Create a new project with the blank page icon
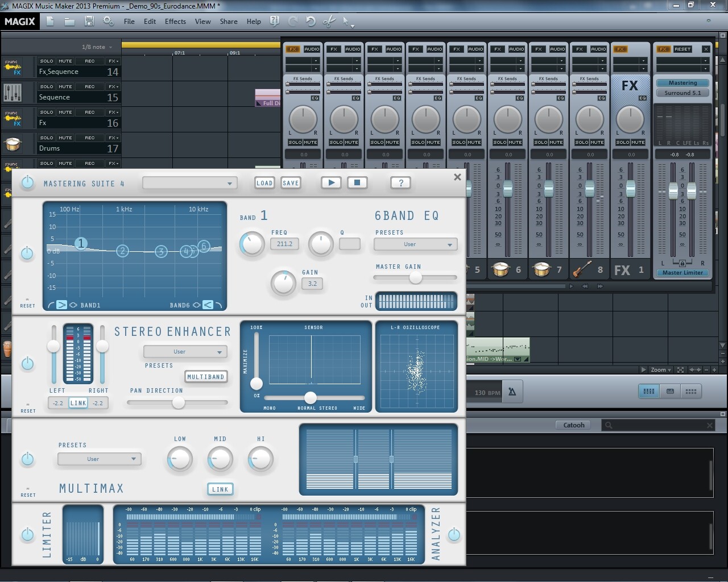 50,22
